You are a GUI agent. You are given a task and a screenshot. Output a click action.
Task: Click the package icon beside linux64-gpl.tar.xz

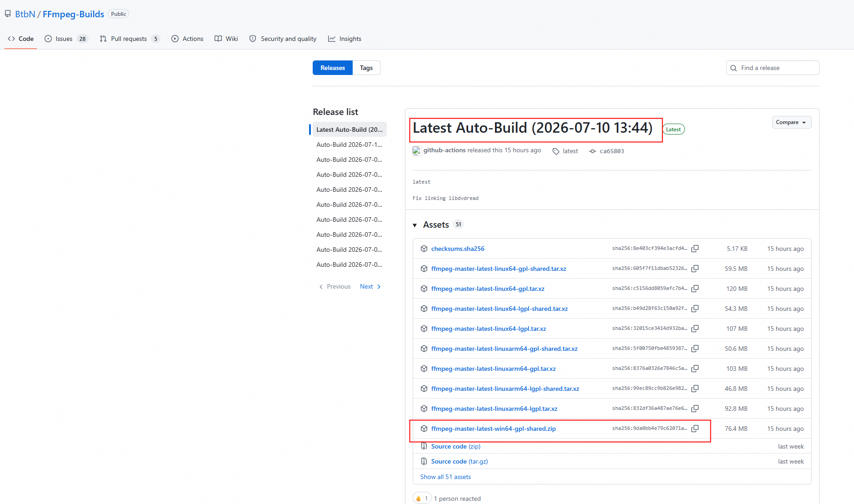point(424,289)
